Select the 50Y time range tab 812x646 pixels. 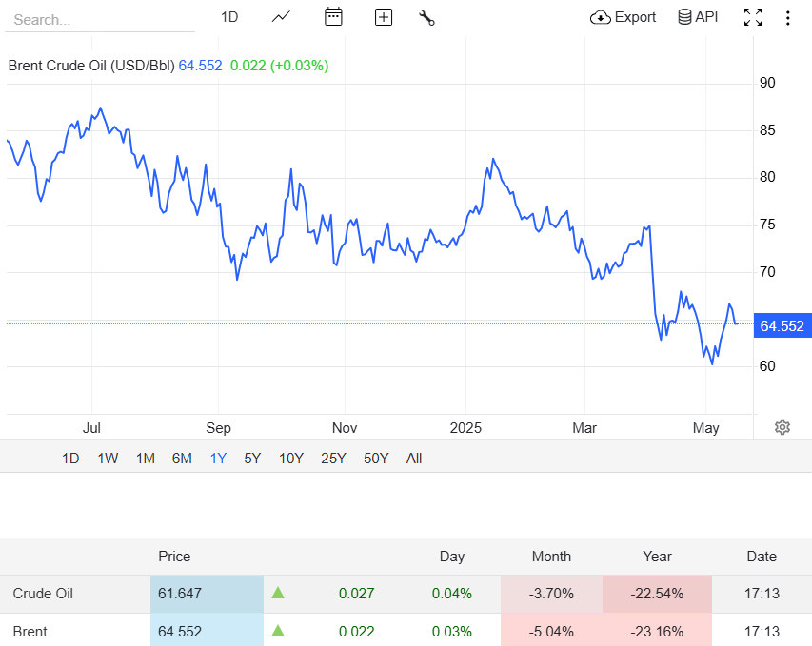[x=376, y=459]
